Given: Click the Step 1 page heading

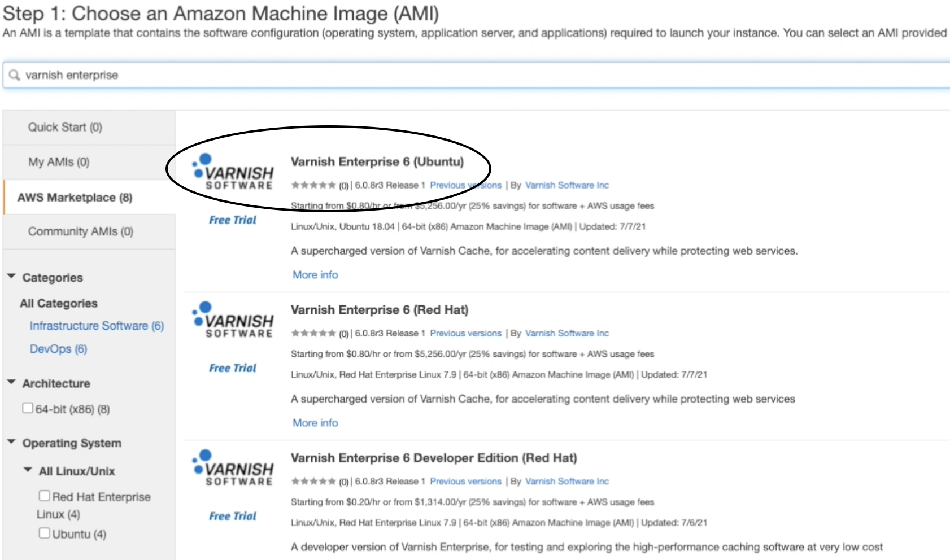Looking at the screenshot, I should (221, 14).
